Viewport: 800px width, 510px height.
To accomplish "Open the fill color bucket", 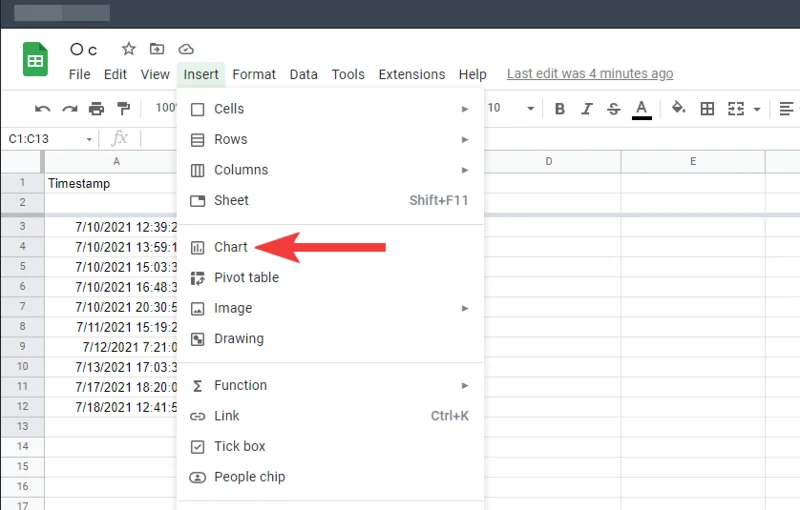I will coord(678,109).
